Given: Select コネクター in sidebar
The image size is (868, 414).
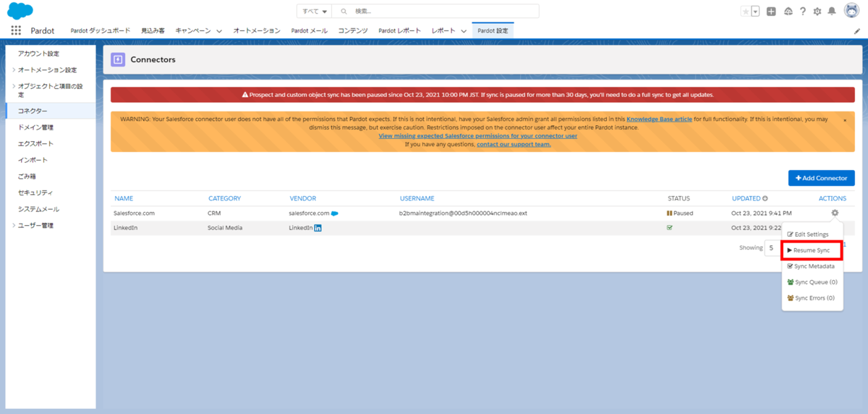Looking at the screenshot, I should [x=33, y=111].
